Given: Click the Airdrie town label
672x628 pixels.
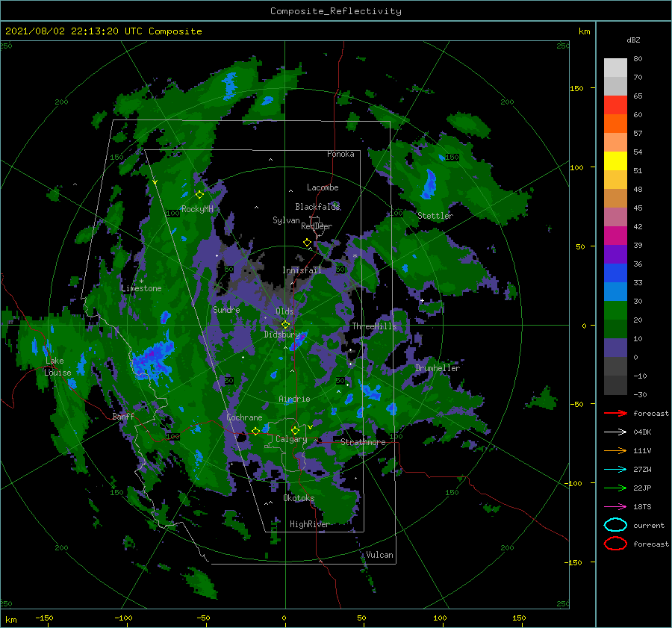Looking at the screenshot, I should coord(294,399).
